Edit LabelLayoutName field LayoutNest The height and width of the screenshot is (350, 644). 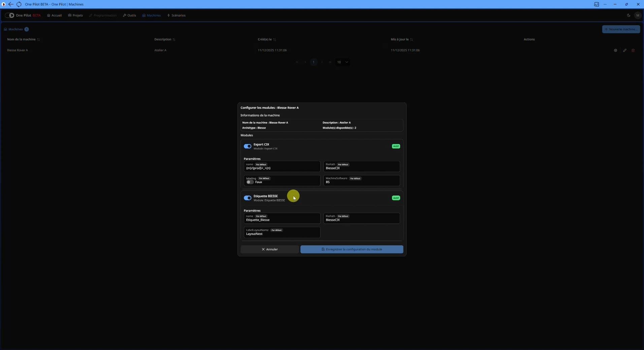click(x=282, y=232)
